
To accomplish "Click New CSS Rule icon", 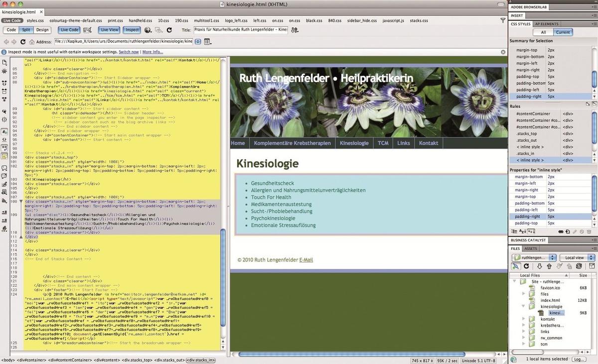I will [x=568, y=232].
